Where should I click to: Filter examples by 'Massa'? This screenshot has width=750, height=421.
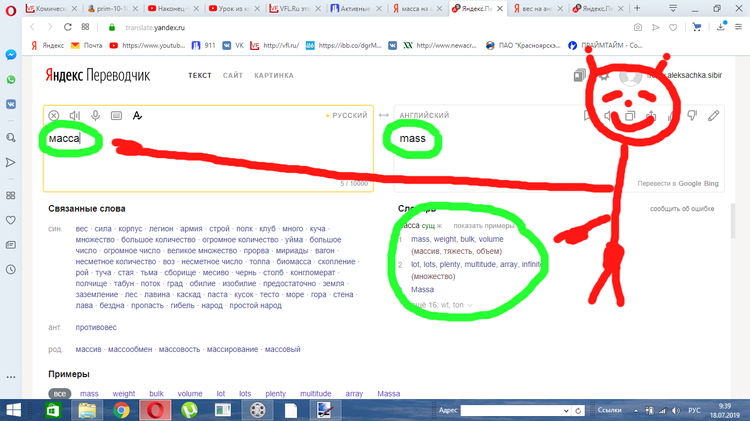(x=388, y=394)
